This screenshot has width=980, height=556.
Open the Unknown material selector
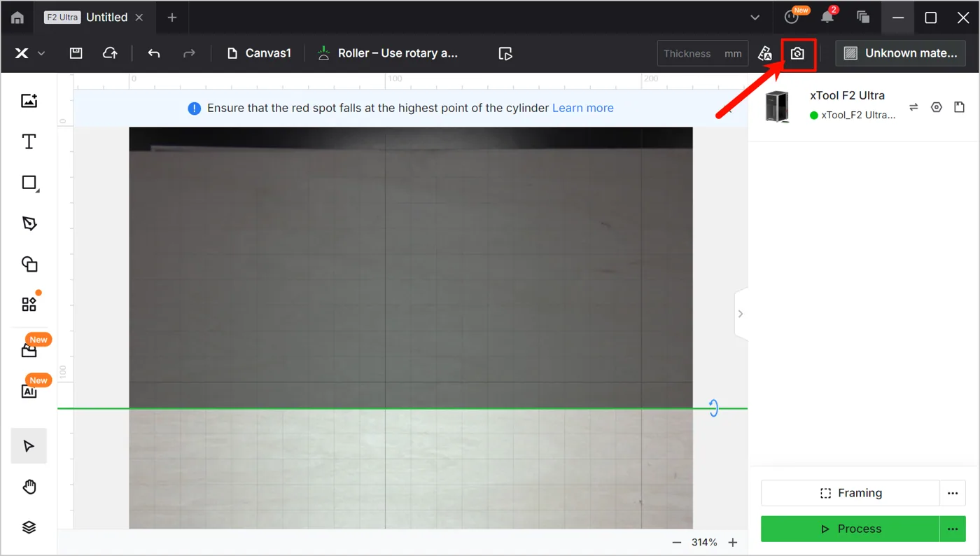[901, 53]
